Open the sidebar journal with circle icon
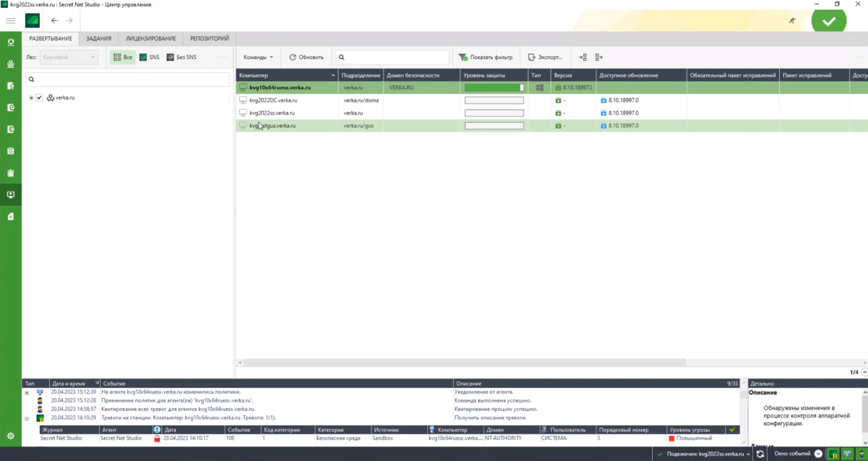868x461 pixels. click(x=11, y=108)
